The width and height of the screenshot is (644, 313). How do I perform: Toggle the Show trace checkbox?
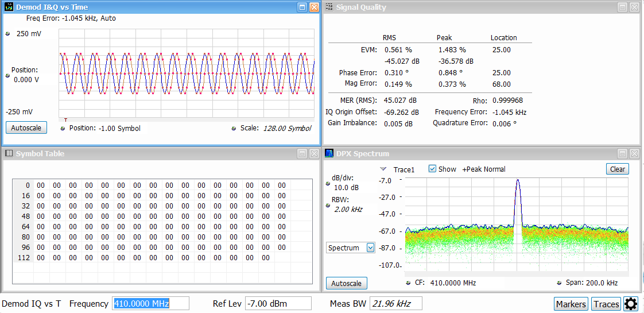(433, 169)
